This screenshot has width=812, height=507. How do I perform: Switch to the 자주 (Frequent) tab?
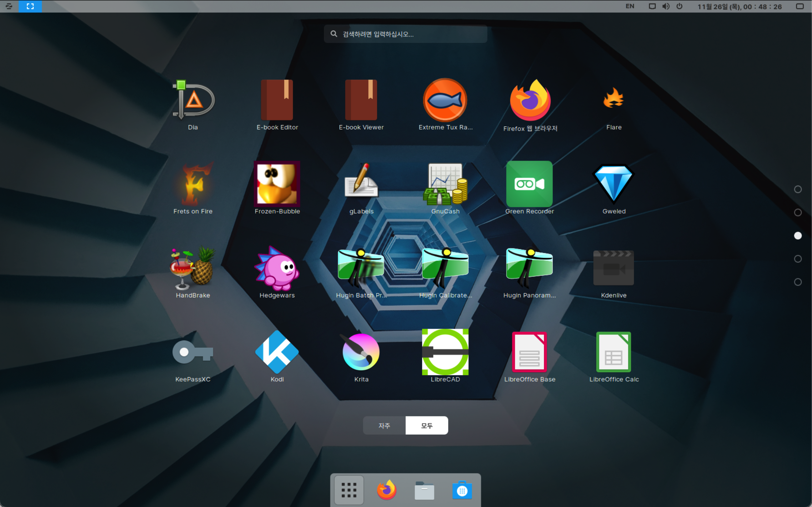click(x=384, y=425)
